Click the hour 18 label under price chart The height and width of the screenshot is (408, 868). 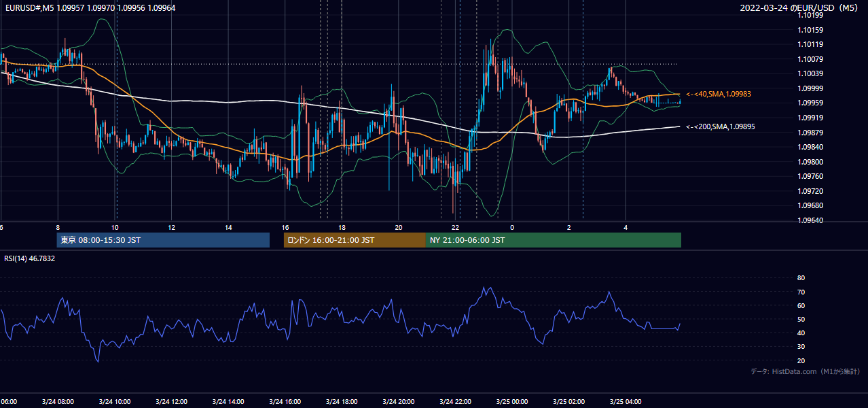coord(342,227)
